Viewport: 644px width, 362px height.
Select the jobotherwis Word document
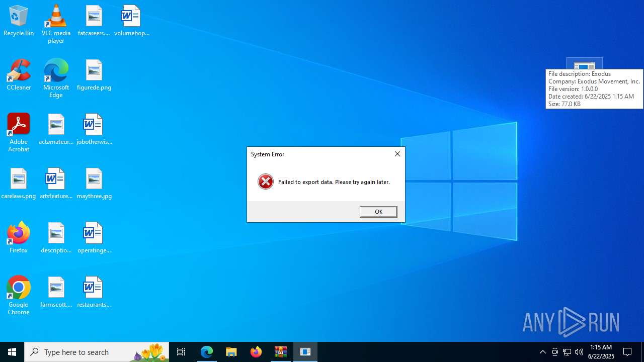tap(94, 130)
